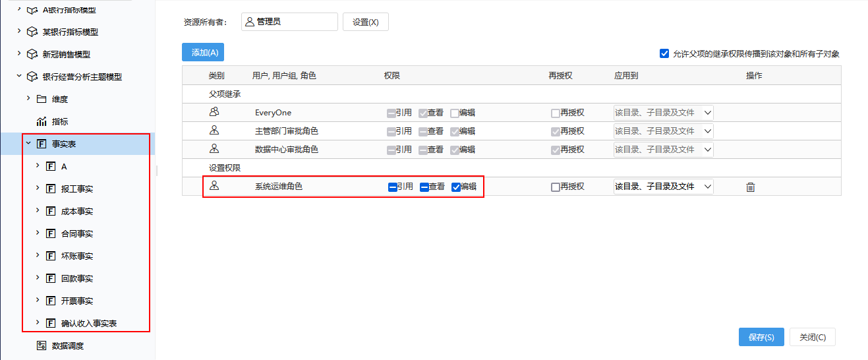The height and width of the screenshot is (360, 868).
Task: Click the role icon for 系统运维角色
Action: tap(214, 186)
